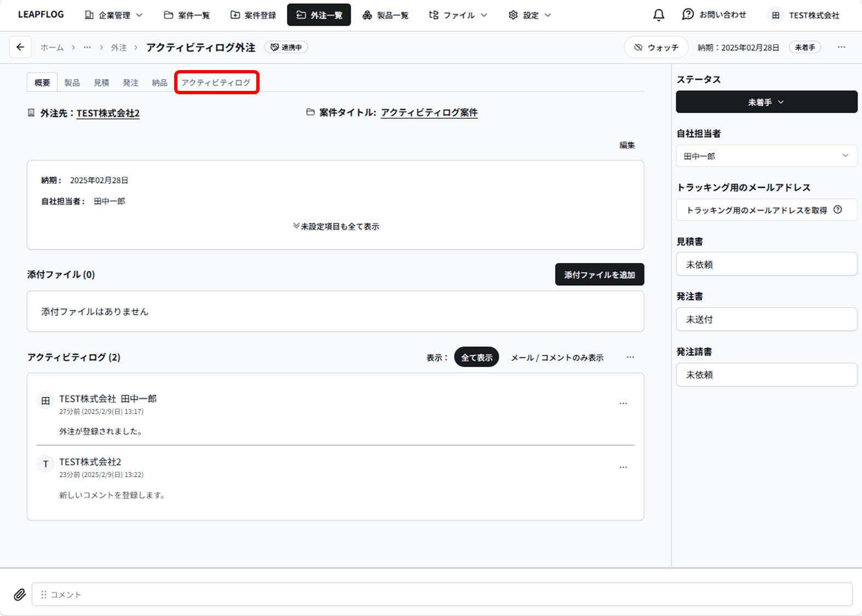Open options for TEST株式会社2's comment

point(623,468)
